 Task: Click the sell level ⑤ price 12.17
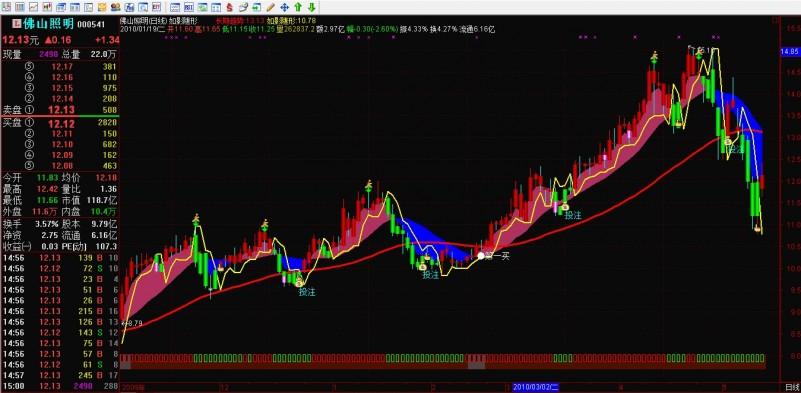[x=62, y=67]
